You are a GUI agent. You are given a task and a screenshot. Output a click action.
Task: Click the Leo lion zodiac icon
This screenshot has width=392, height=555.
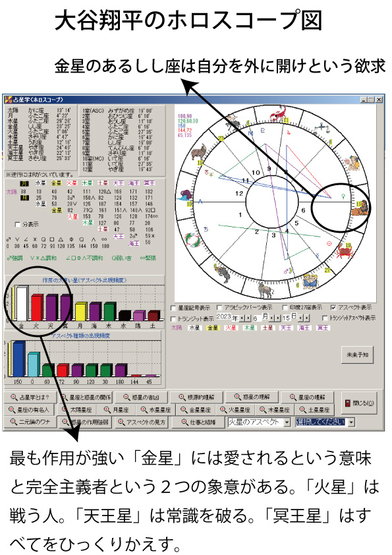360,208
